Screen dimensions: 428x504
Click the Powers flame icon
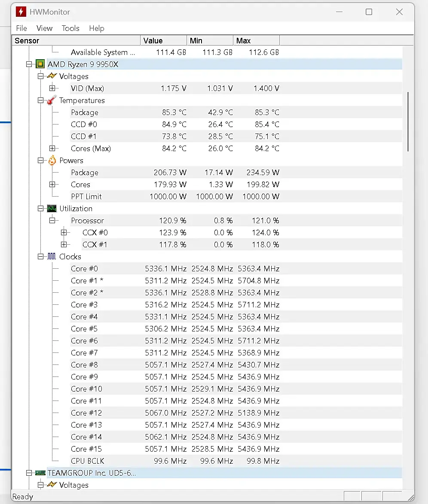pyautogui.click(x=52, y=161)
